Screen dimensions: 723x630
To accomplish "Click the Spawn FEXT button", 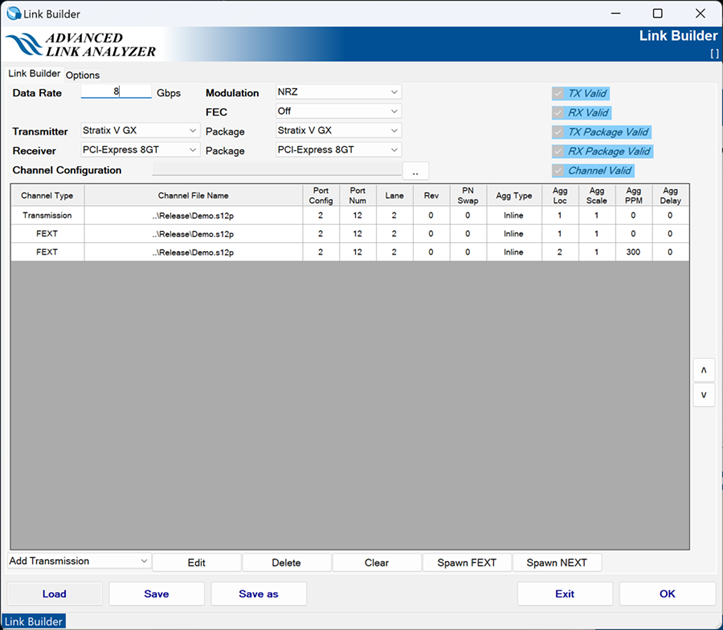I will [x=467, y=563].
